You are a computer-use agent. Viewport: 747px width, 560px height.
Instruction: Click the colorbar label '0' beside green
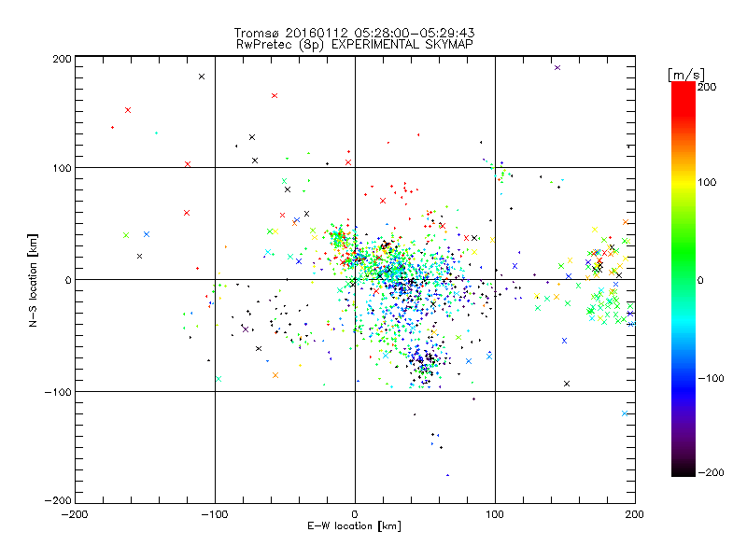coord(701,280)
